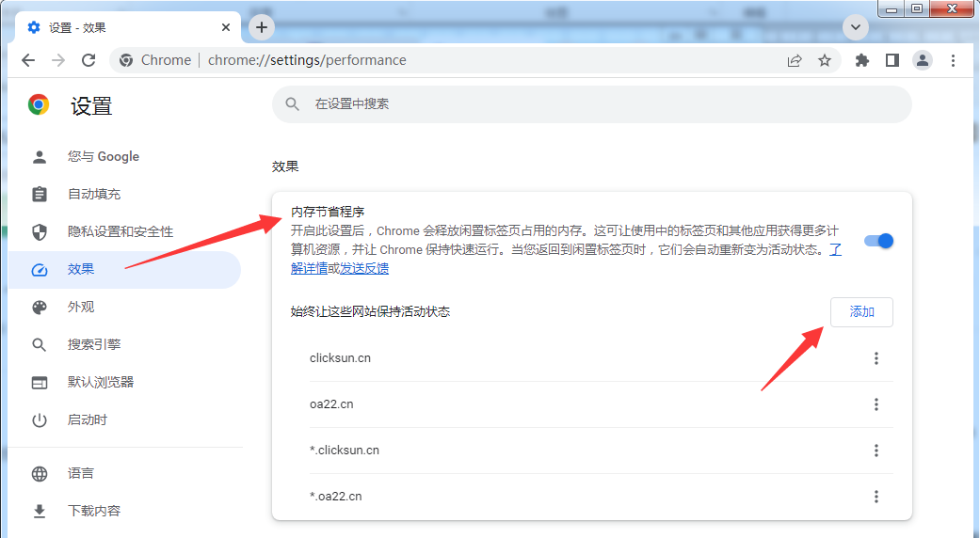The image size is (980, 538).
Task: Open the 默认浏览器 settings section
Action: pyautogui.click(x=125, y=382)
